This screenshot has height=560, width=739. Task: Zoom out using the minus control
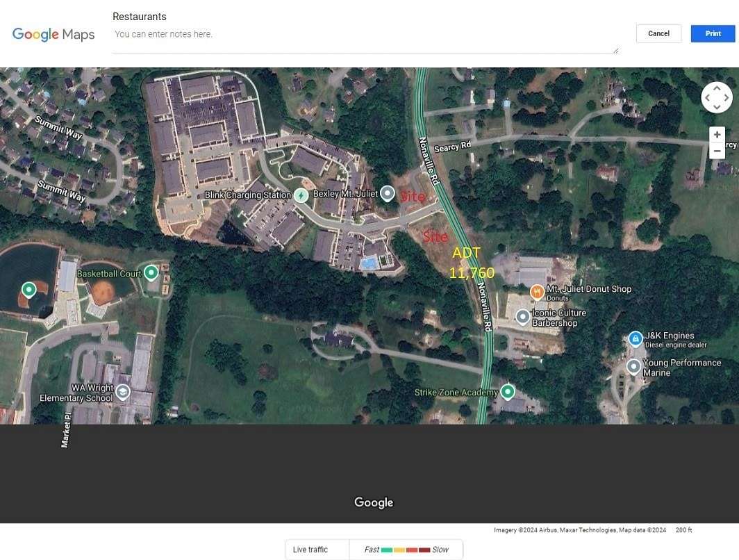click(x=717, y=151)
